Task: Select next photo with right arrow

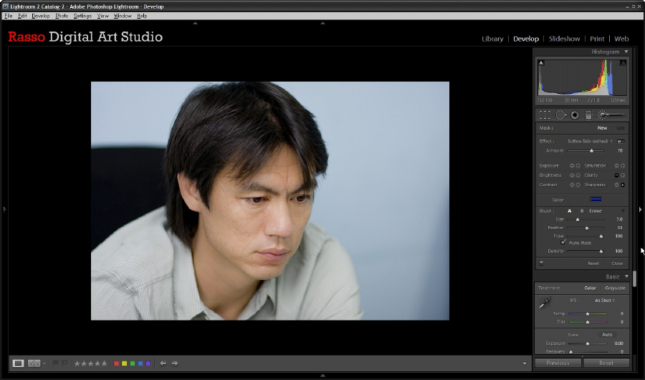Action: (175, 364)
